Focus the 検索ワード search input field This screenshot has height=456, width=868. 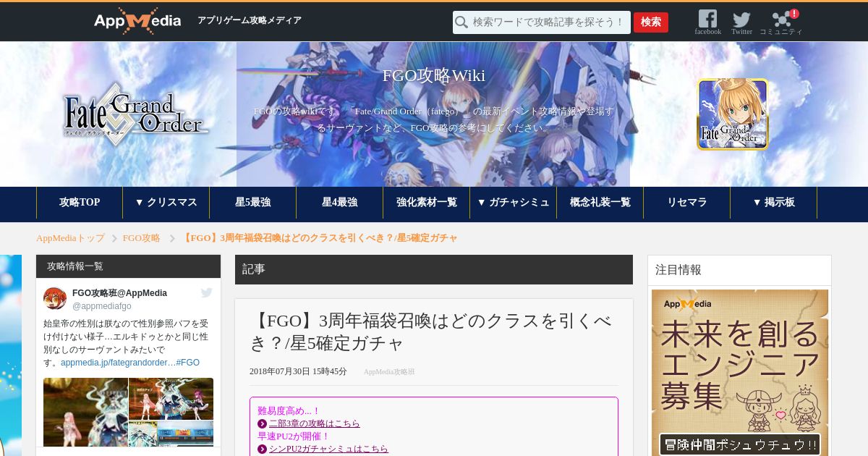542,22
